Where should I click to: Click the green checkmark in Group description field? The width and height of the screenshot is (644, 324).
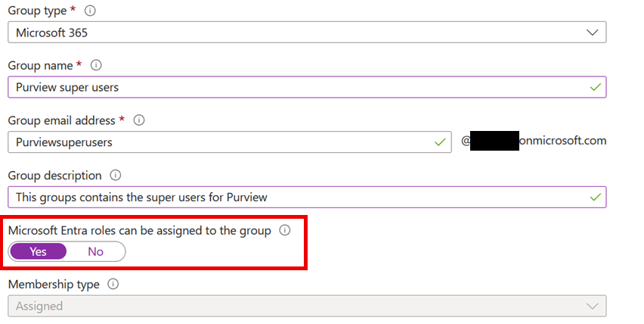point(595,198)
